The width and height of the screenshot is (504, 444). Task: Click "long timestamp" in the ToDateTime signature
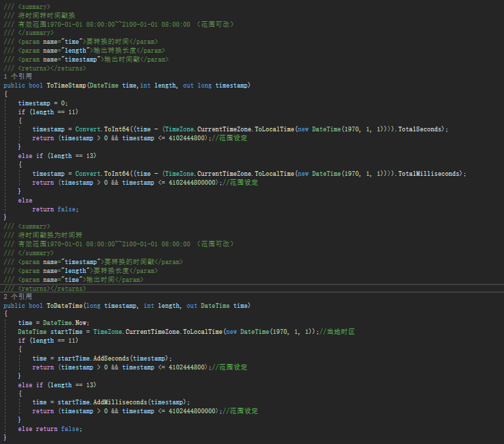coord(111,306)
